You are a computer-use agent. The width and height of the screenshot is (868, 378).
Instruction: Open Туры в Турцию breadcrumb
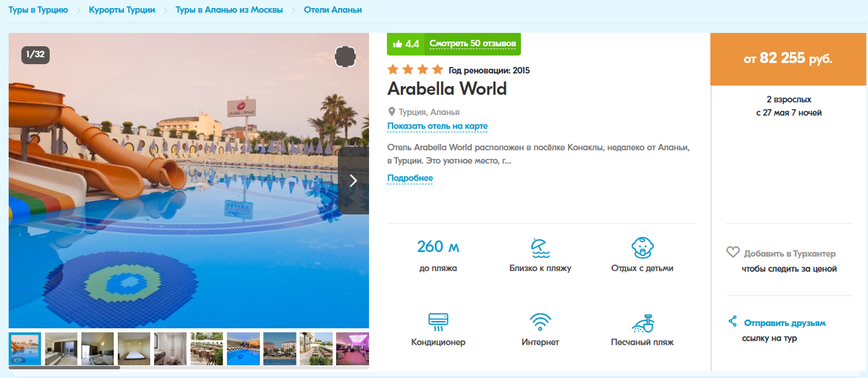click(x=38, y=10)
